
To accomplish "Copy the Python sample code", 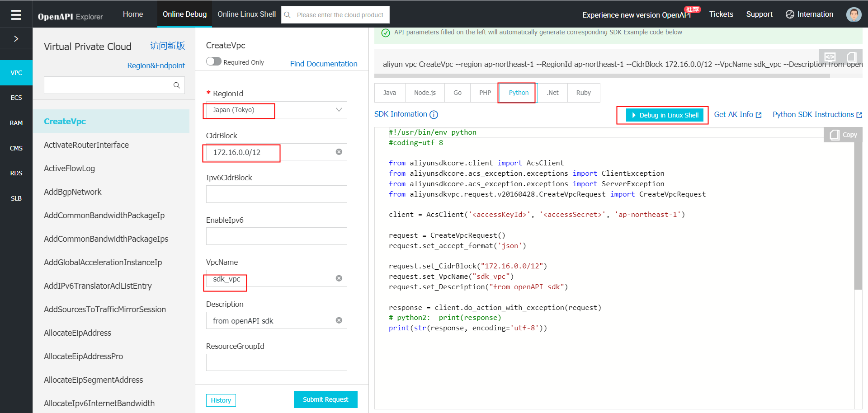I will pos(844,135).
